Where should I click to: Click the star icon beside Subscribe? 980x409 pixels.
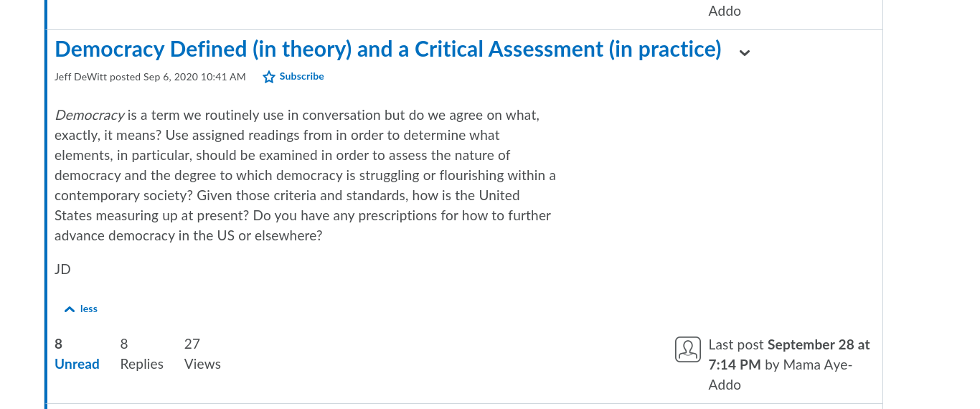(269, 77)
